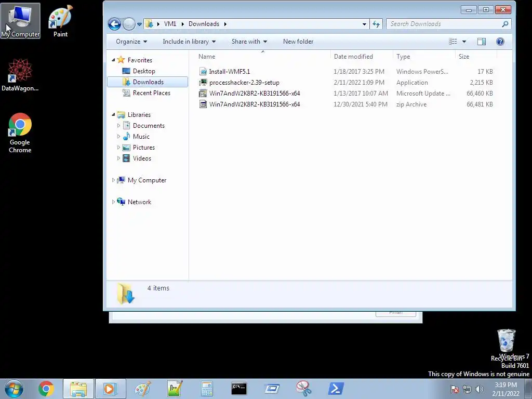
Task: Select the Recycle Bin desktop icon
Action: coord(506,345)
